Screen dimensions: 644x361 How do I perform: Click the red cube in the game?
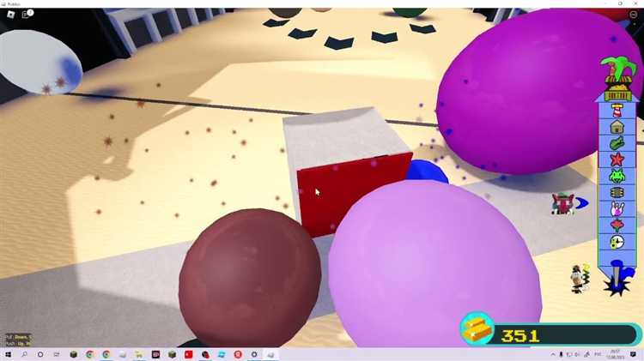click(353, 193)
